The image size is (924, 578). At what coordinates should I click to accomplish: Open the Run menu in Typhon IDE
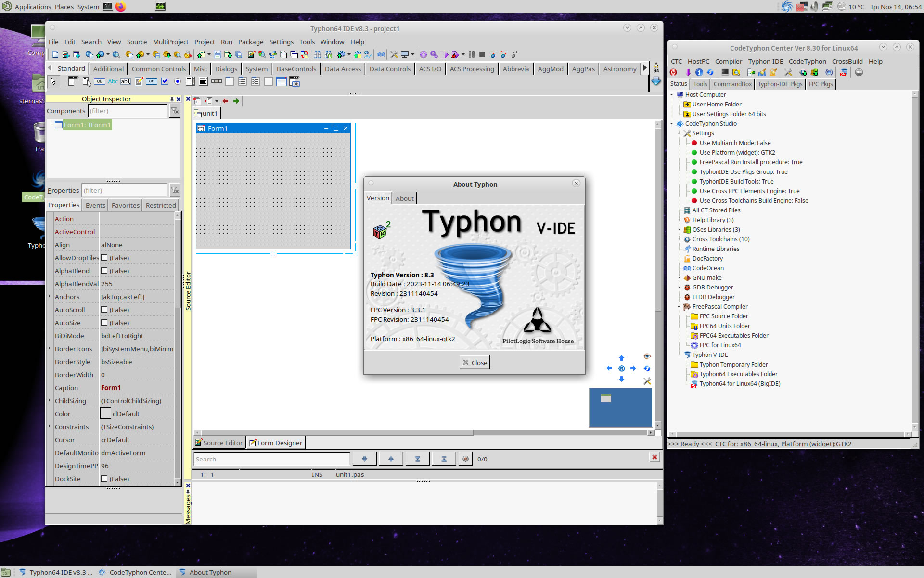pos(226,42)
